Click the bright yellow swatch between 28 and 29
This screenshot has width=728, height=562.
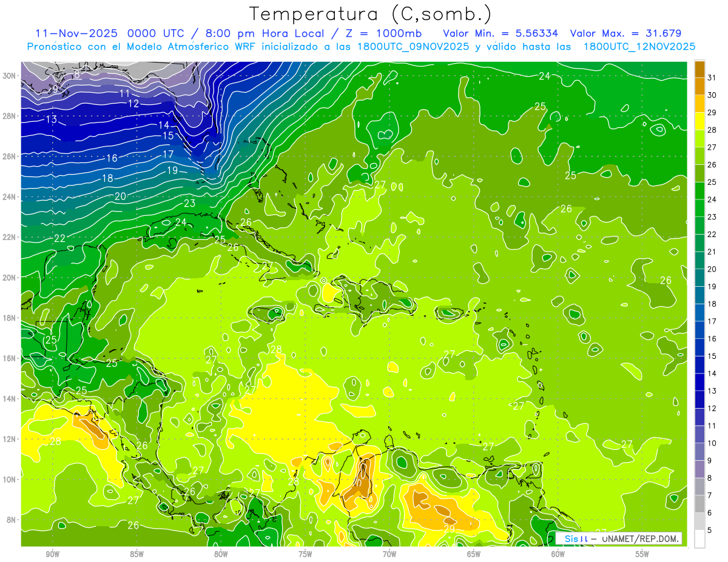click(699, 121)
